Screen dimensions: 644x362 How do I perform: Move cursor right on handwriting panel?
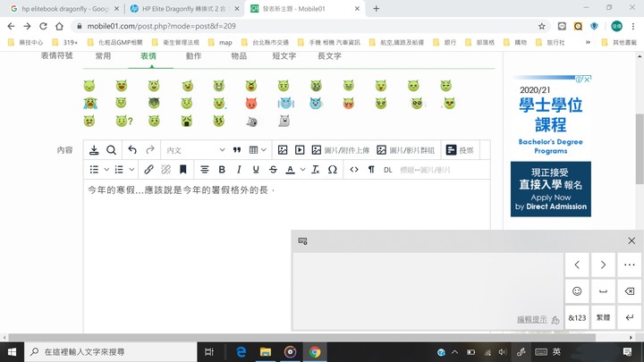pyautogui.click(x=603, y=265)
